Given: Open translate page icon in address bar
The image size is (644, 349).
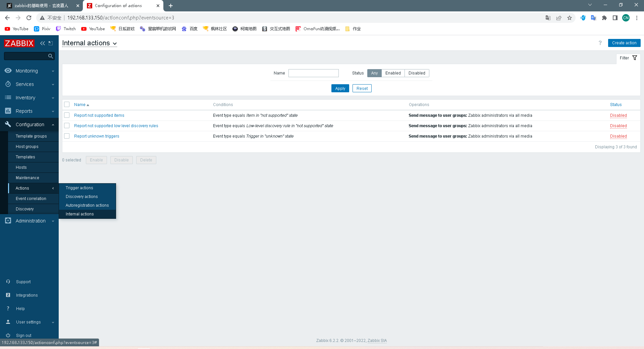Looking at the screenshot, I should tap(548, 18).
